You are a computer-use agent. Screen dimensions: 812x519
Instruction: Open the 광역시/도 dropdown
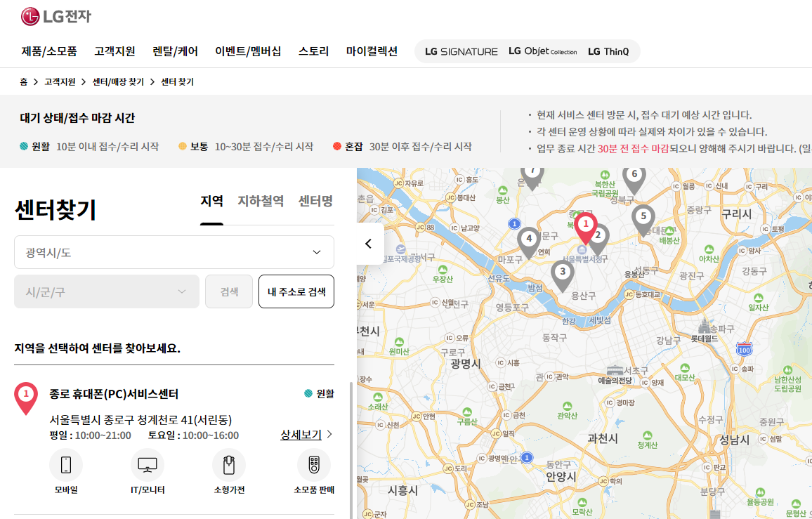coord(174,252)
